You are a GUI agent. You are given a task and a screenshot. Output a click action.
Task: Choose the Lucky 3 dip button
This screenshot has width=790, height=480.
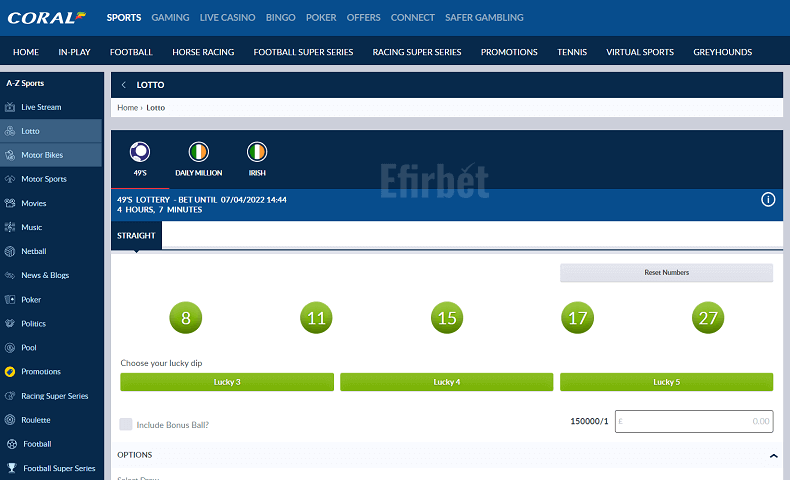(x=227, y=382)
